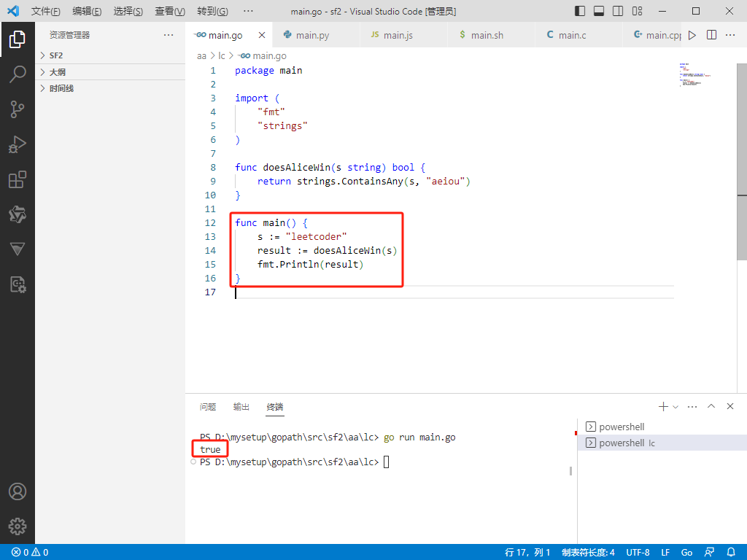Open the 文件(F) menu
Viewport: 747px width, 560px height.
pos(46,11)
